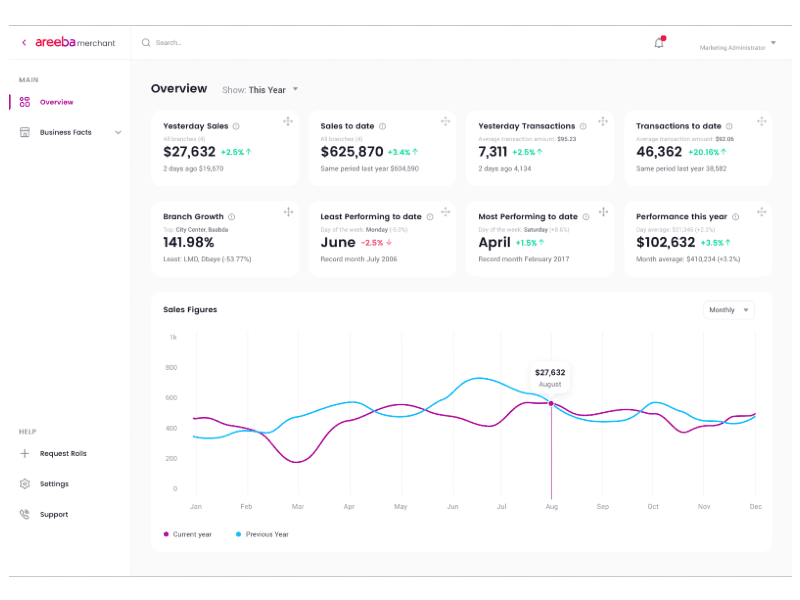This screenshot has height=600, width=800.
Task: Click the Support phone icon
Action: click(25, 514)
